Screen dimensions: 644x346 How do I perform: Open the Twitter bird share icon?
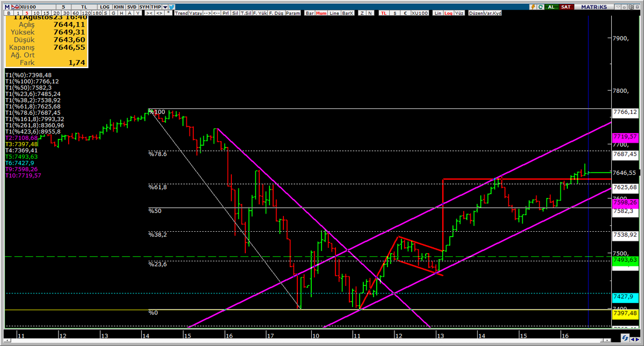(x=172, y=7)
